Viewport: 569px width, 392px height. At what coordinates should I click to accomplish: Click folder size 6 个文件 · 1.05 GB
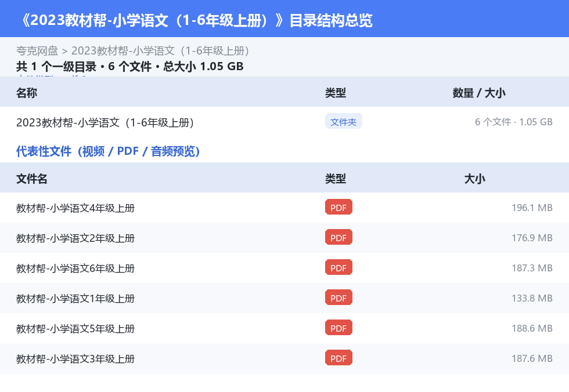coord(513,122)
